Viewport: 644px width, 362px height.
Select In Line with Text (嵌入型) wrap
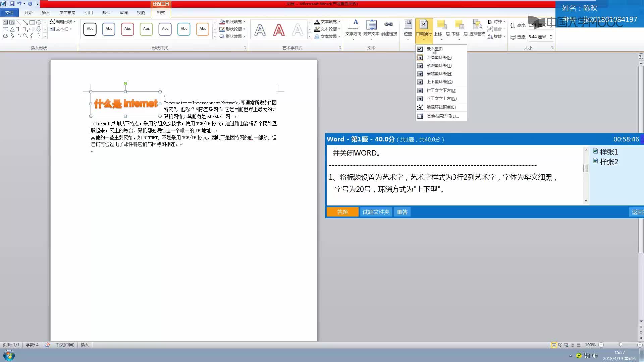click(x=441, y=49)
